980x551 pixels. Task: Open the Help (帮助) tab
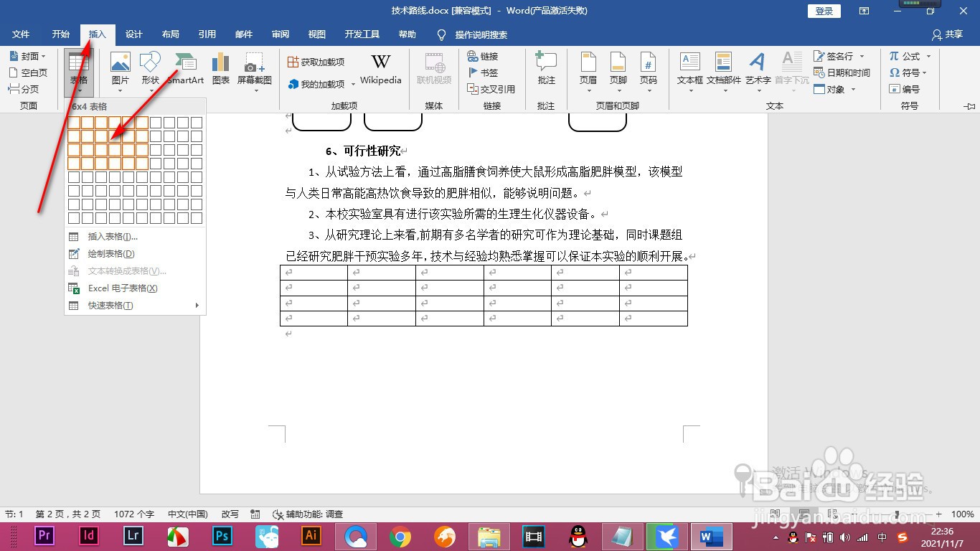(x=407, y=34)
